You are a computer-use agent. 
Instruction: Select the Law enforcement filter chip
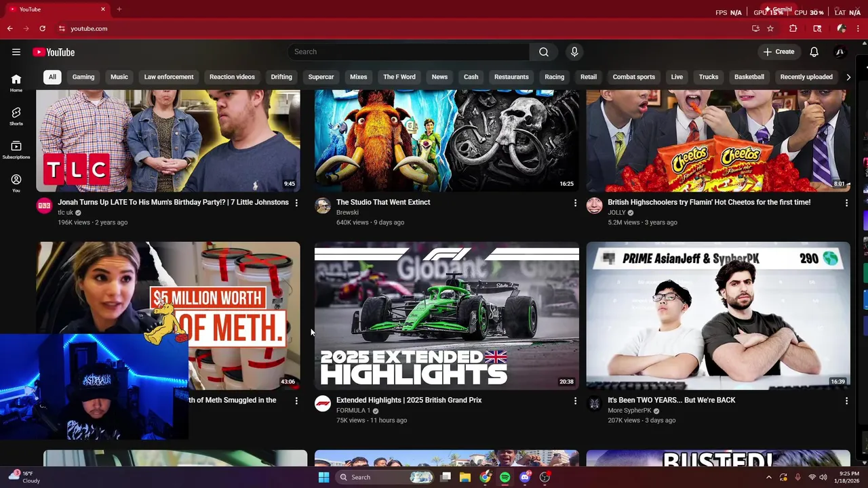169,77
